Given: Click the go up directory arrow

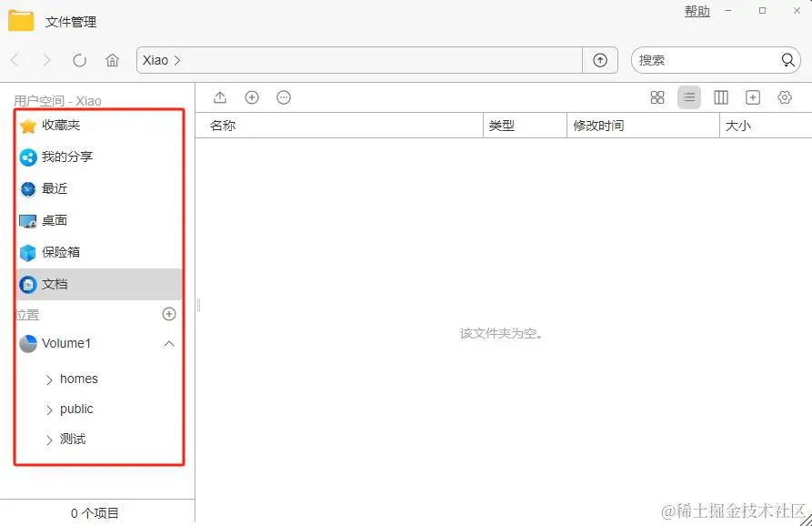Looking at the screenshot, I should pyautogui.click(x=600, y=59).
